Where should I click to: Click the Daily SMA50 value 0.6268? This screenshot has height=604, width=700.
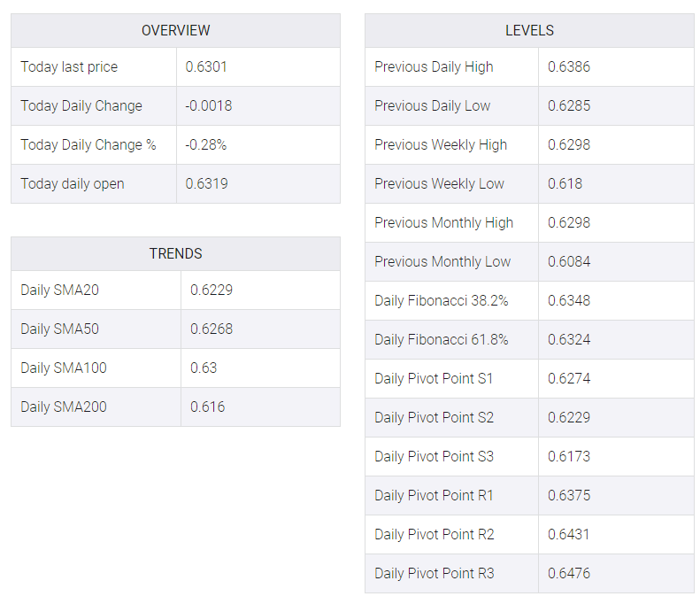[x=212, y=329]
